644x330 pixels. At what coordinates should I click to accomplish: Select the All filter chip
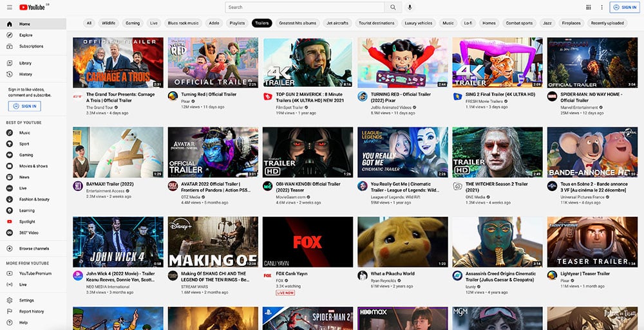pos(89,23)
